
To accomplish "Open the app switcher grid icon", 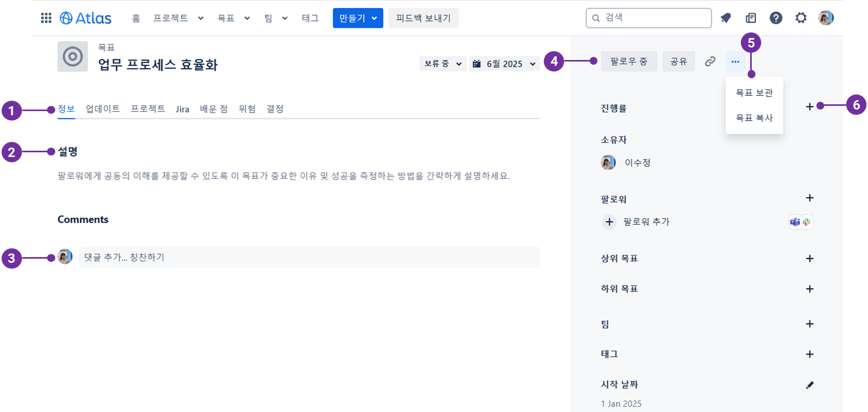I will tap(46, 18).
